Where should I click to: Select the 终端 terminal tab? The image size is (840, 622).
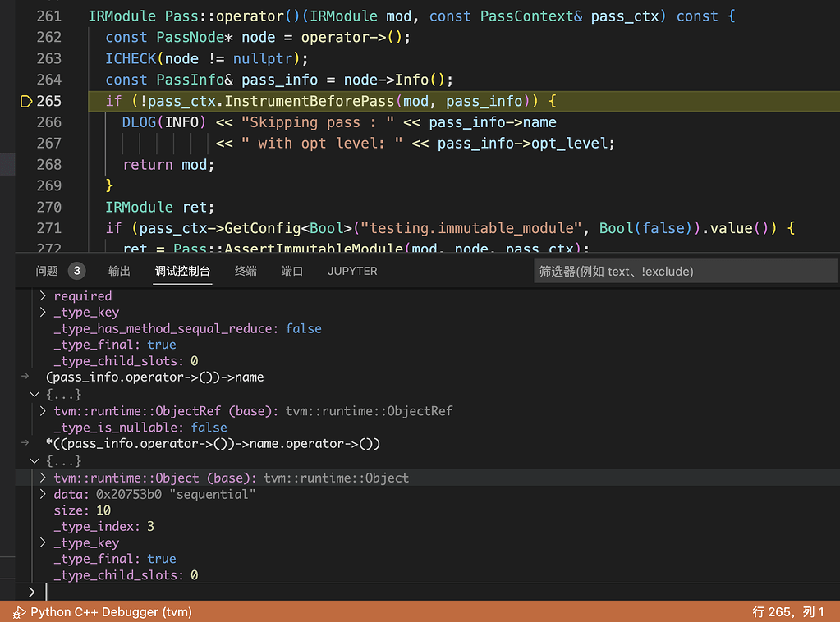coord(246,271)
